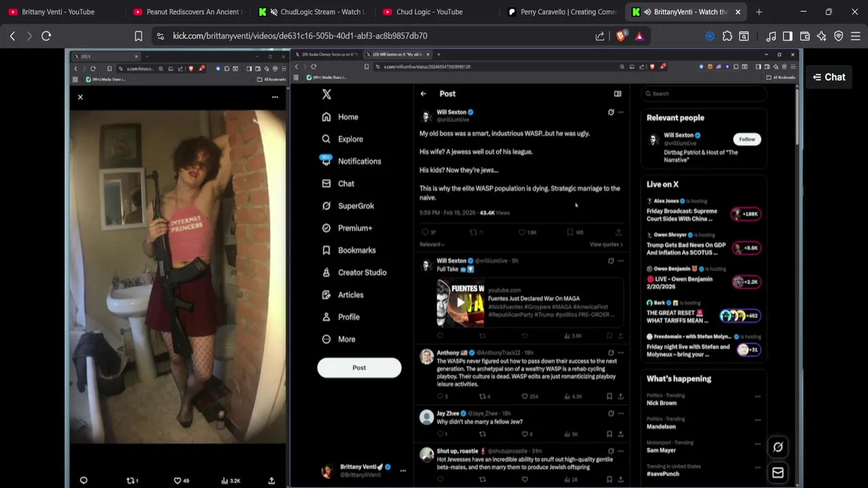
Task: Click the white Post button in X sidebar
Action: [359, 367]
